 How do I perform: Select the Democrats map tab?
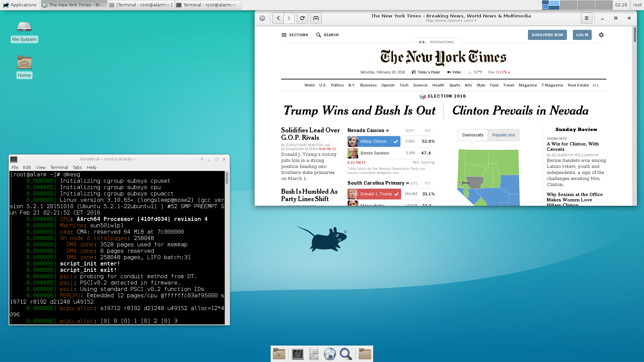pos(473,135)
